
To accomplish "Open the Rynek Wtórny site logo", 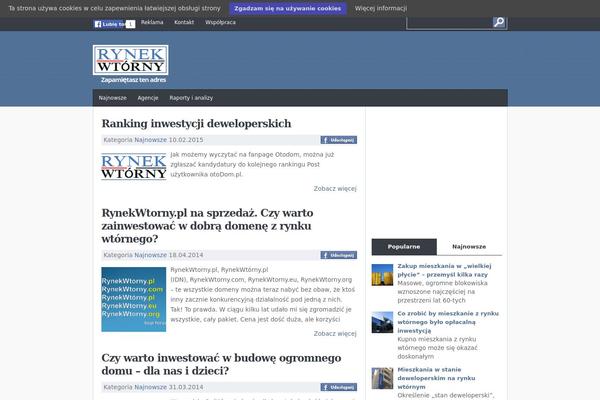I will click(x=130, y=60).
